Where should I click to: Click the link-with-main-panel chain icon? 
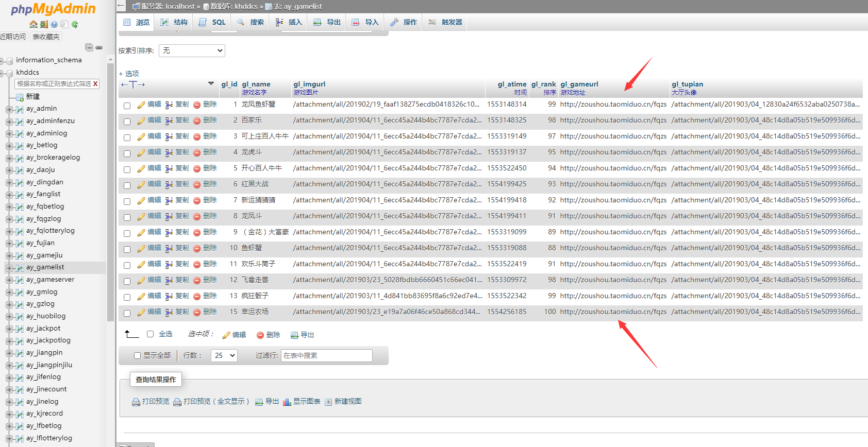pos(99,47)
